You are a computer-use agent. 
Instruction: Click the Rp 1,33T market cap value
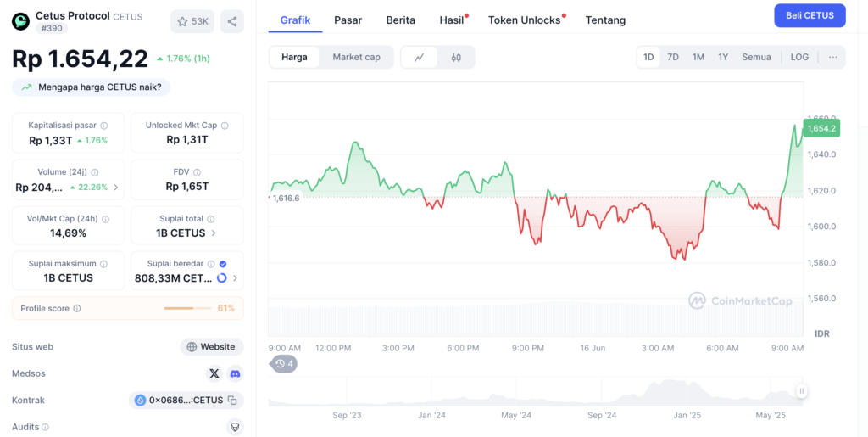click(50, 141)
